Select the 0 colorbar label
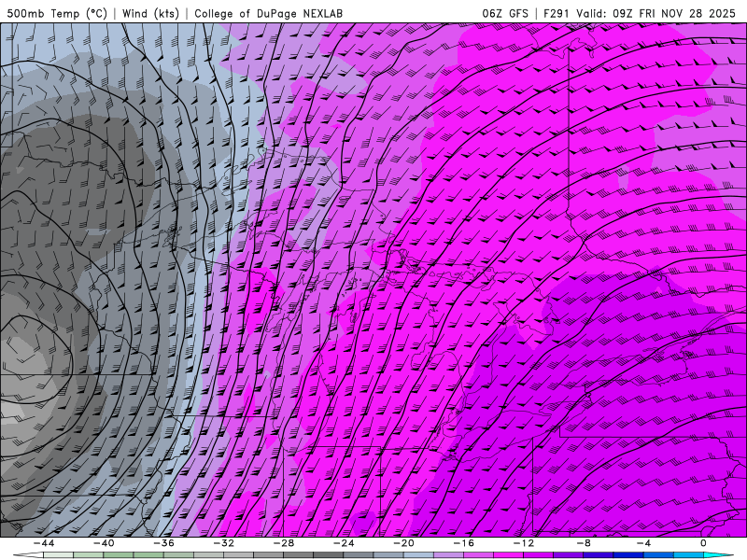The image size is (747, 560). [704, 543]
